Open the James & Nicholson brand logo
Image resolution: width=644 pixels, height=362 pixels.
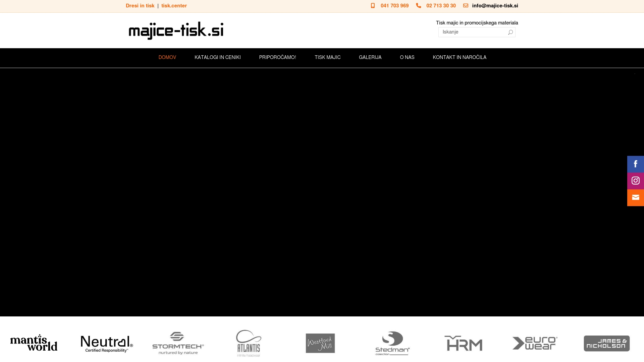[x=606, y=343]
